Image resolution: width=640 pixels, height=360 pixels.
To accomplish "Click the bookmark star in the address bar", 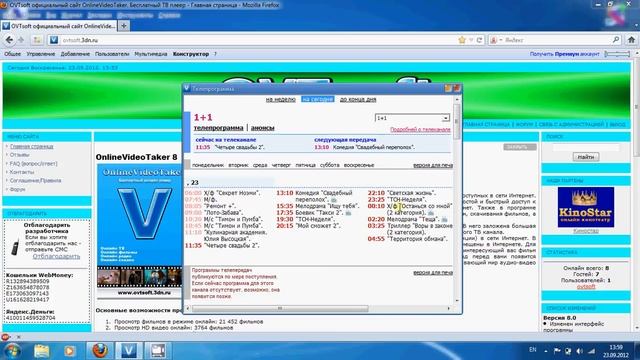I will click(462, 40).
